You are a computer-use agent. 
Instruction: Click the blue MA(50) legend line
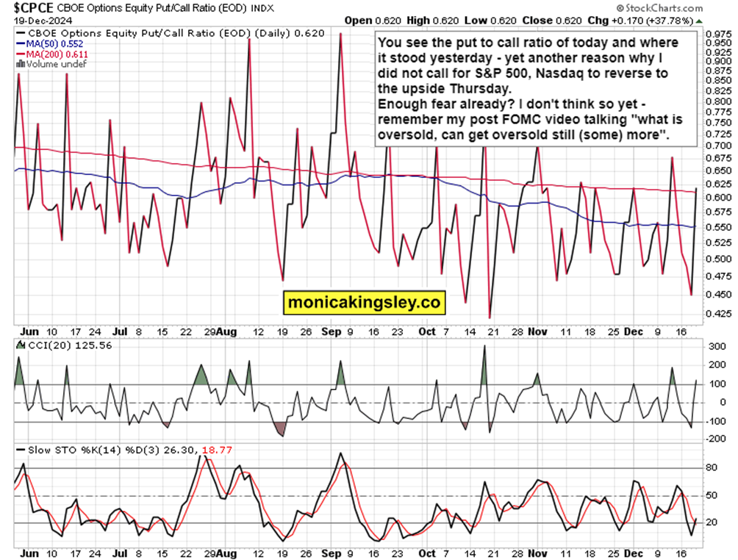coord(21,44)
